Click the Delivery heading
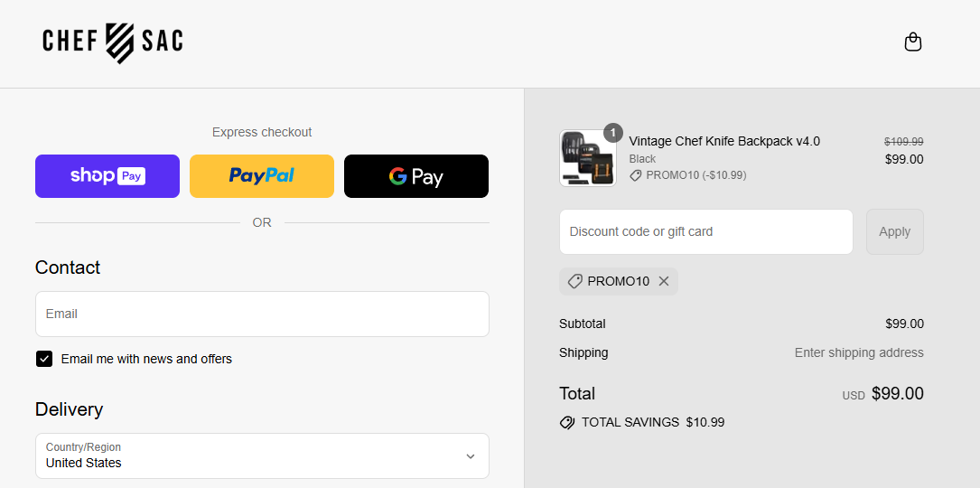Viewport: 980px width, 488px height. pos(69,409)
